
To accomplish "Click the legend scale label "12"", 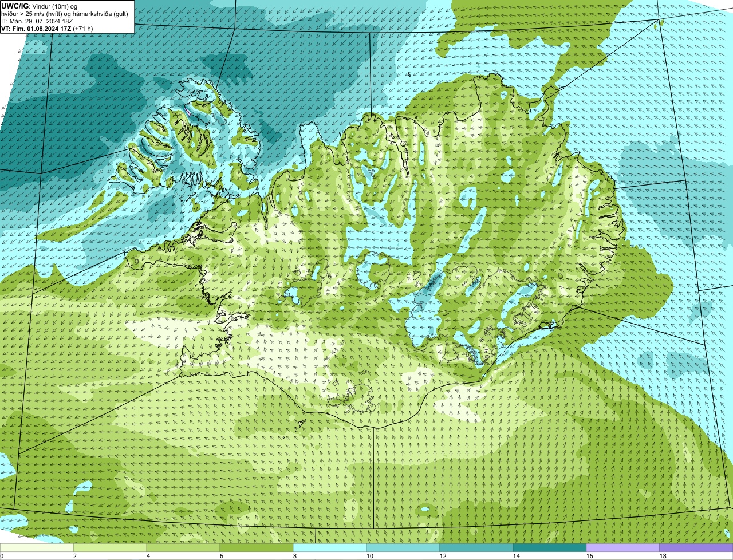I will click(x=443, y=556).
